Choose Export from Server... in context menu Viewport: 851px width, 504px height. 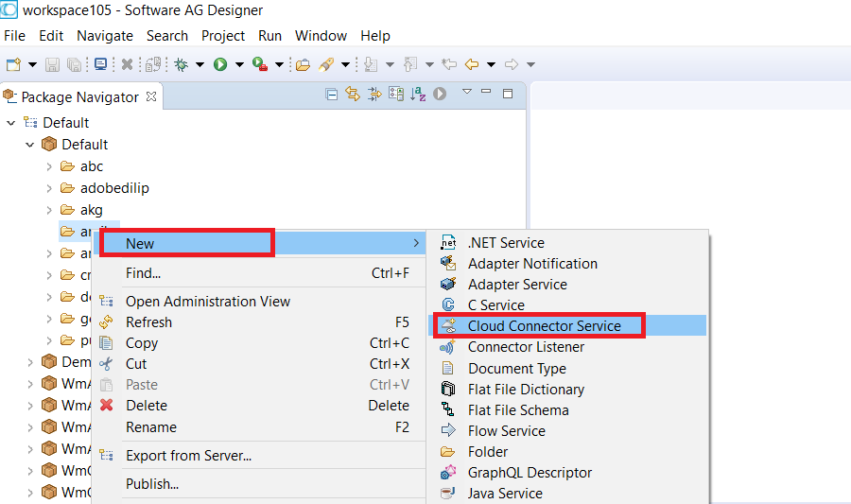pyautogui.click(x=259, y=456)
